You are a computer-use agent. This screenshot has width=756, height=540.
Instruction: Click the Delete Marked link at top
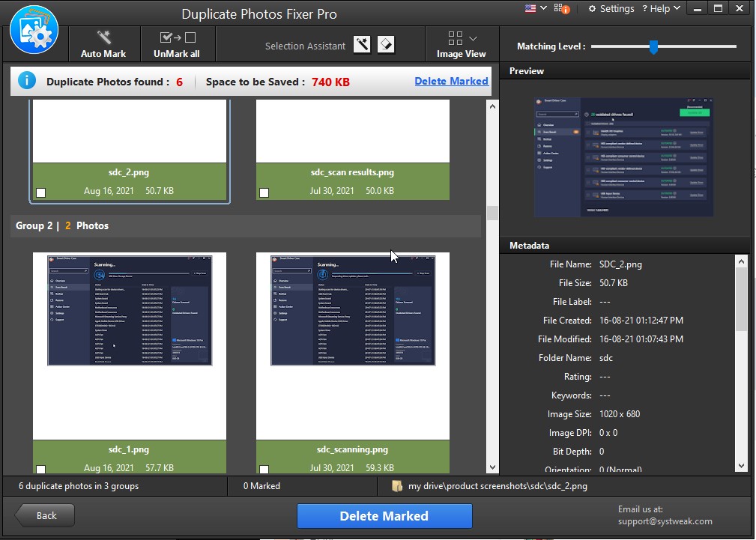click(451, 81)
